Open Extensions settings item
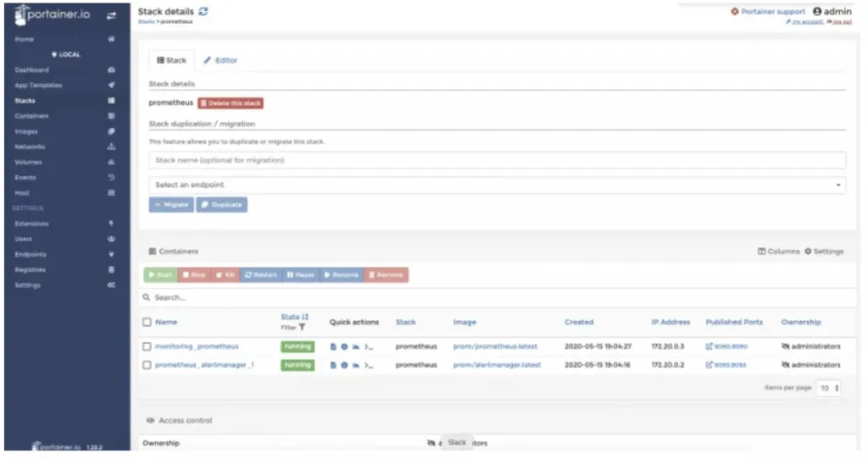 (x=31, y=224)
